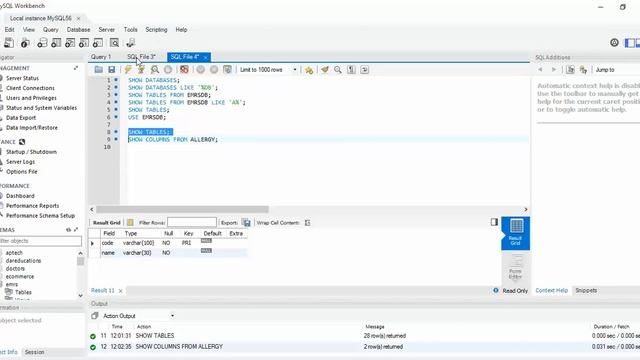This screenshot has width=640, height=360.
Task: Expand the Tables node under emrs
Action: tap(23, 292)
